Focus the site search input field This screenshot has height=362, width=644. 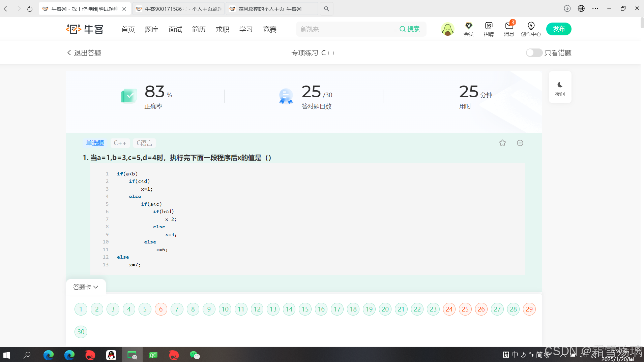(x=345, y=29)
